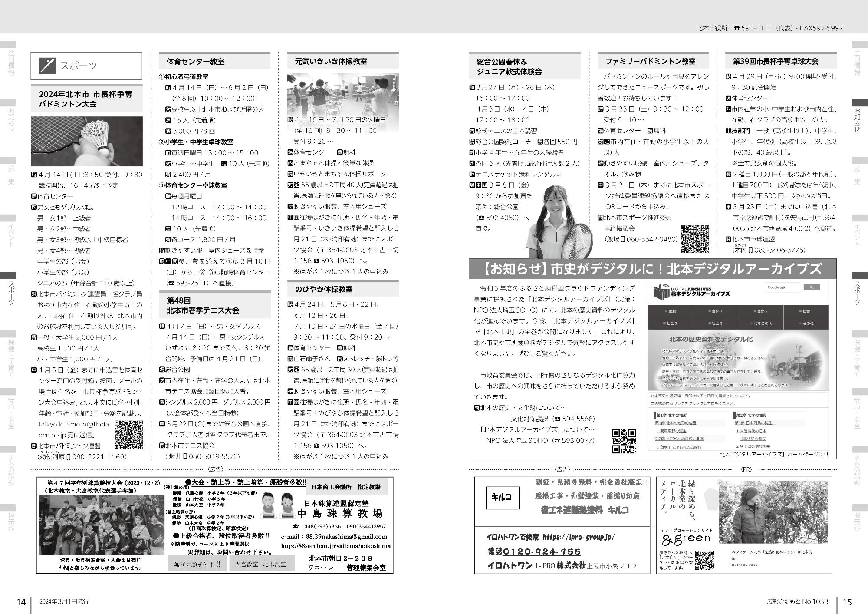The height and width of the screenshot is (614, 868).
Task: Click the ③体育センター卓球教室 subheading
Action: (193, 185)
